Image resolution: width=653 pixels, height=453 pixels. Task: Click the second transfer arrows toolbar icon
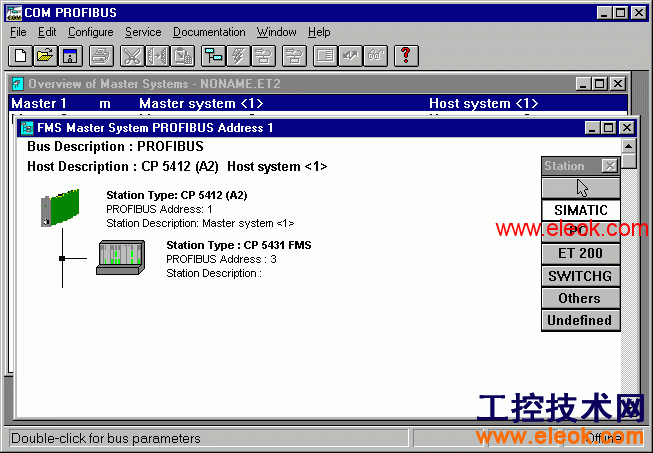point(294,56)
